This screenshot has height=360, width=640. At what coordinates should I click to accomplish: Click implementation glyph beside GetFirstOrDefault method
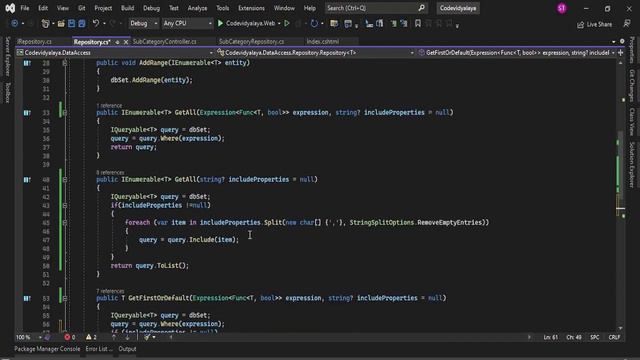click(27, 298)
